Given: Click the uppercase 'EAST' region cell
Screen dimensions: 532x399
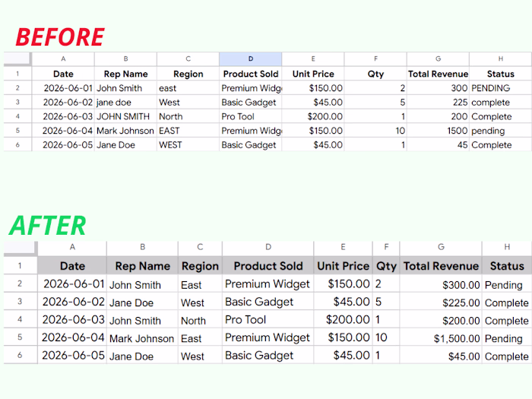Looking at the screenshot, I should pyautogui.click(x=188, y=131).
